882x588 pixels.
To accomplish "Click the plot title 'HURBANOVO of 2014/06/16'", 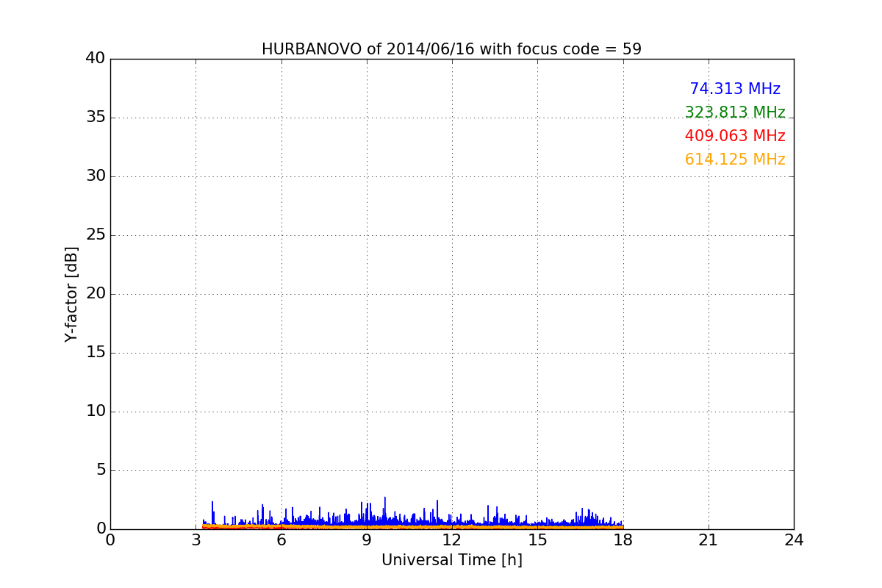I will pos(368,49).
